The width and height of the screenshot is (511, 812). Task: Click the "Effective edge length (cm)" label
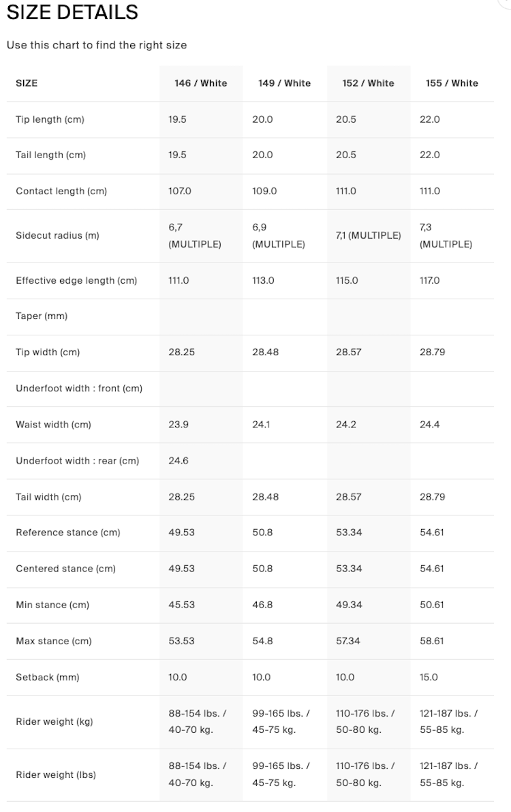(76, 280)
